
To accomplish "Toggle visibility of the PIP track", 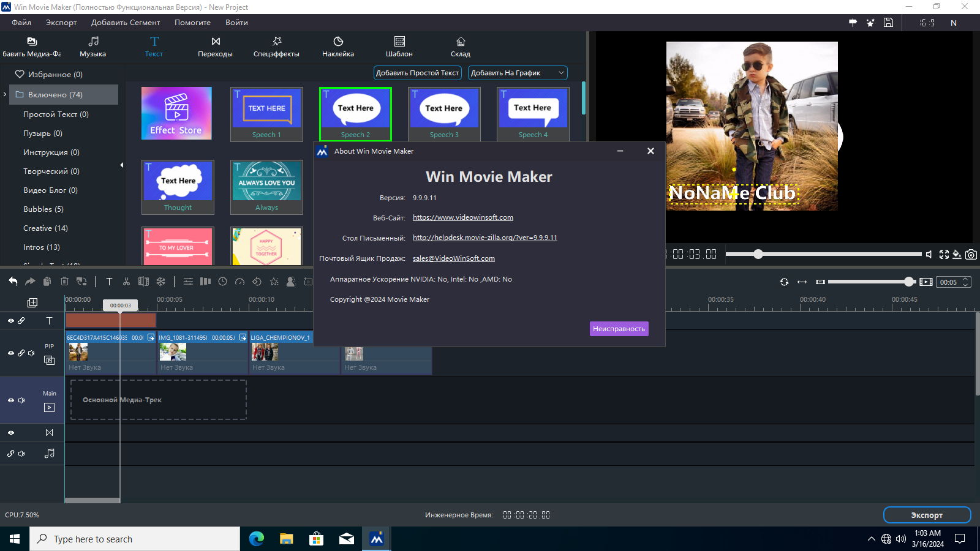I will (11, 353).
